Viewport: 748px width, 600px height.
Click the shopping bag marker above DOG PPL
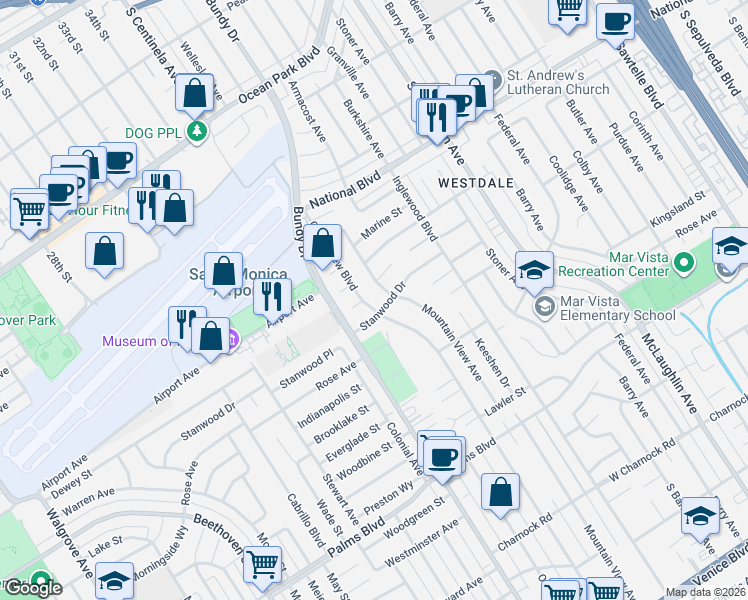tap(194, 93)
